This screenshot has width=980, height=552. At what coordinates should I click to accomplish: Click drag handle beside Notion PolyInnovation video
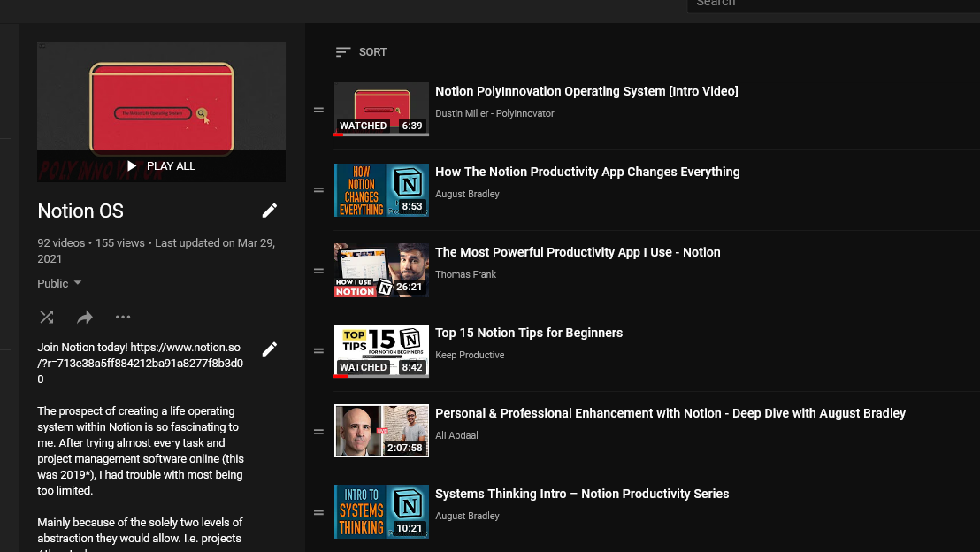coord(318,111)
